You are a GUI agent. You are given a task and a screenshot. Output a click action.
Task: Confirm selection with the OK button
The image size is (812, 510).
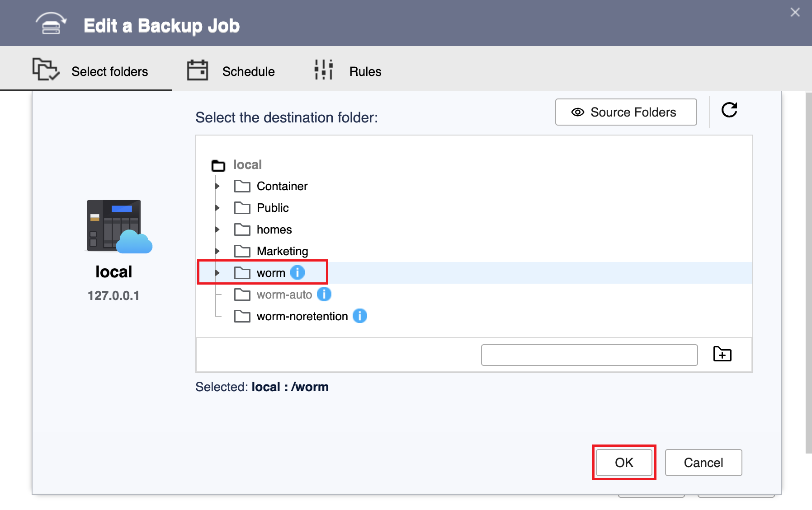(624, 463)
